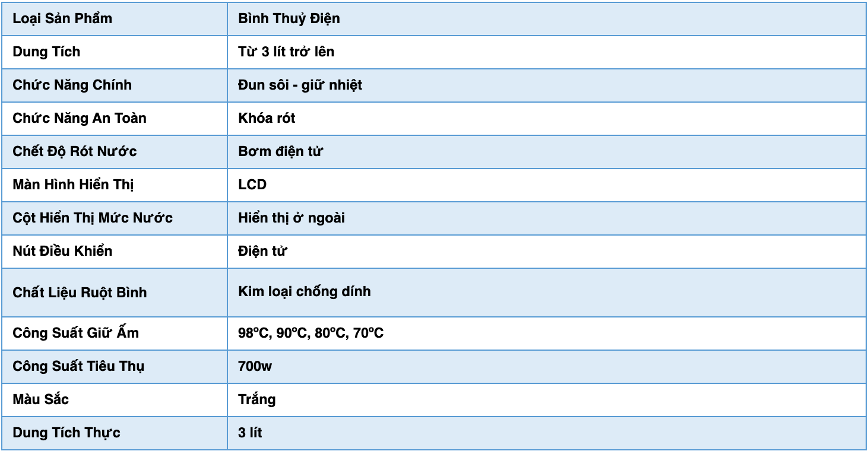Click the 'Loại Sản Phẩm' label cell

click(115, 18)
